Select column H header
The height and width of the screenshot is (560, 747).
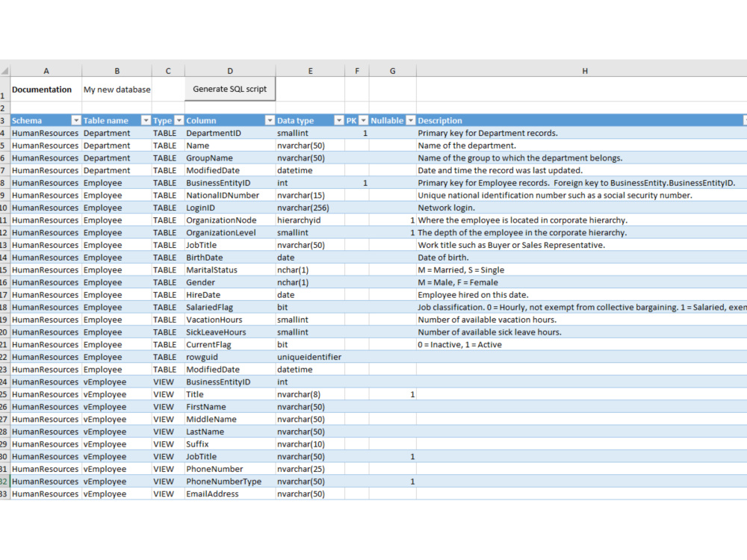tap(585, 71)
